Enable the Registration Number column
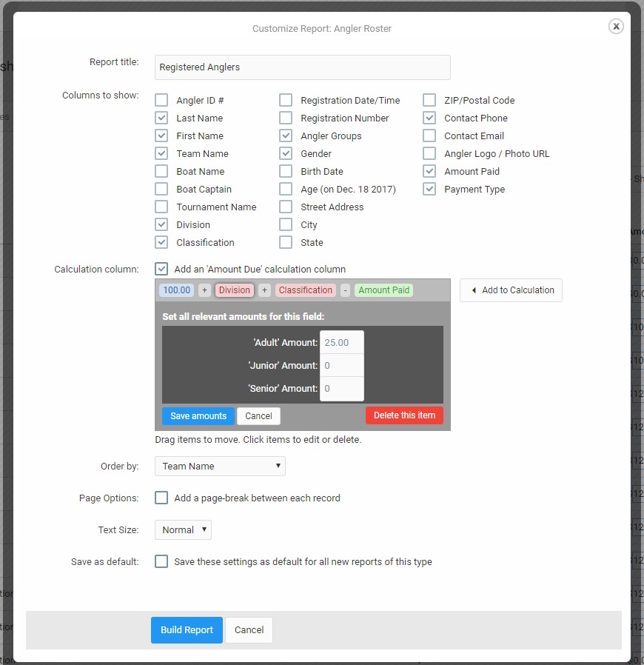 [x=286, y=118]
